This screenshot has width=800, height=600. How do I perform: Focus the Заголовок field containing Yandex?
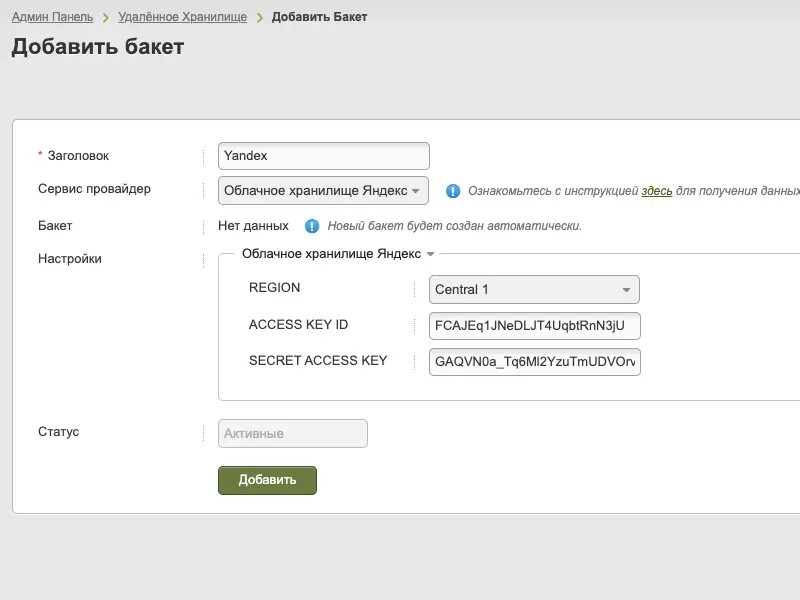(x=323, y=156)
